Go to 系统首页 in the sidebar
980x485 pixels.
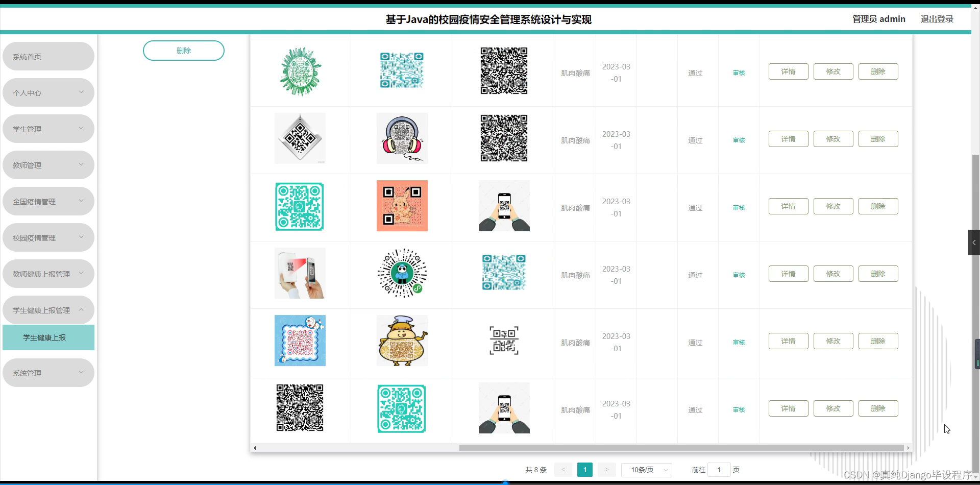tap(48, 56)
